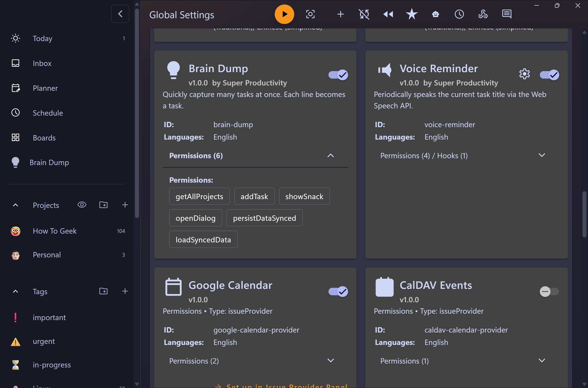Open the urgent tag
Image resolution: width=588 pixels, height=388 pixels.
click(67, 342)
